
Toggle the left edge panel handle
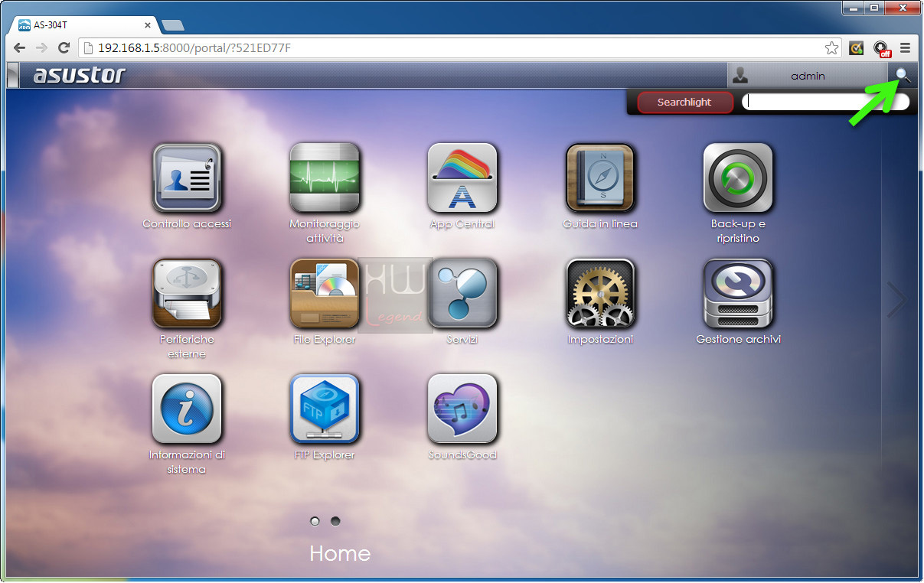12,76
